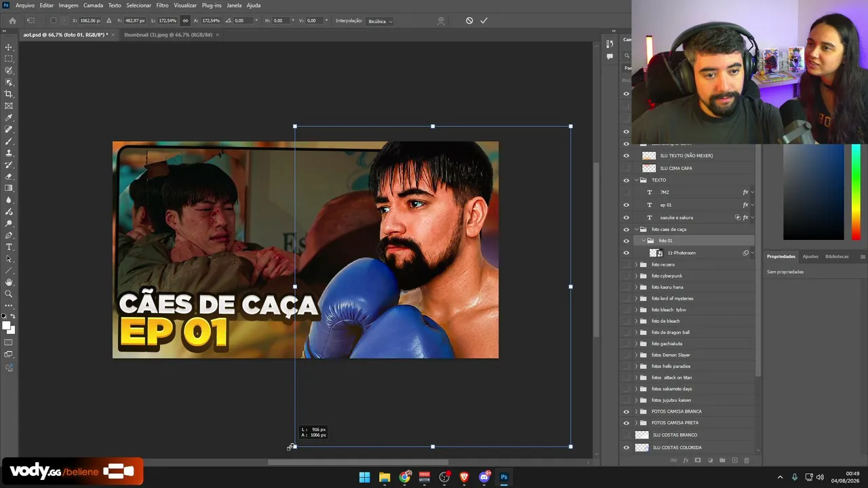Select the Eyedropper tool
Image resolution: width=868 pixels, height=488 pixels.
coord(9,118)
